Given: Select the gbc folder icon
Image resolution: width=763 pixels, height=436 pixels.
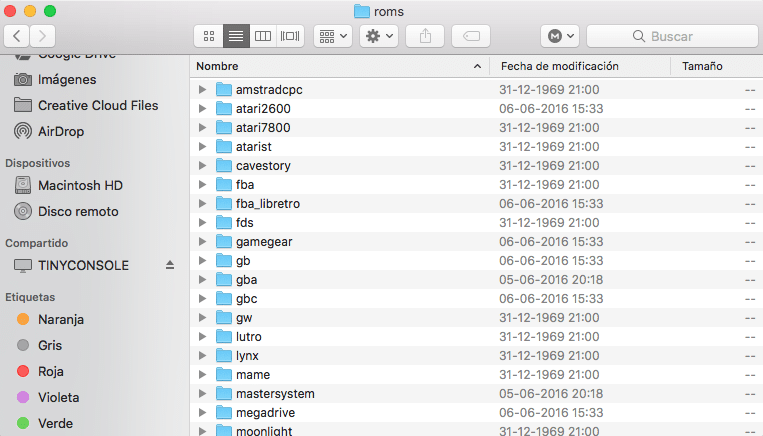Looking at the screenshot, I should pyautogui.click(x=224, y=298).
